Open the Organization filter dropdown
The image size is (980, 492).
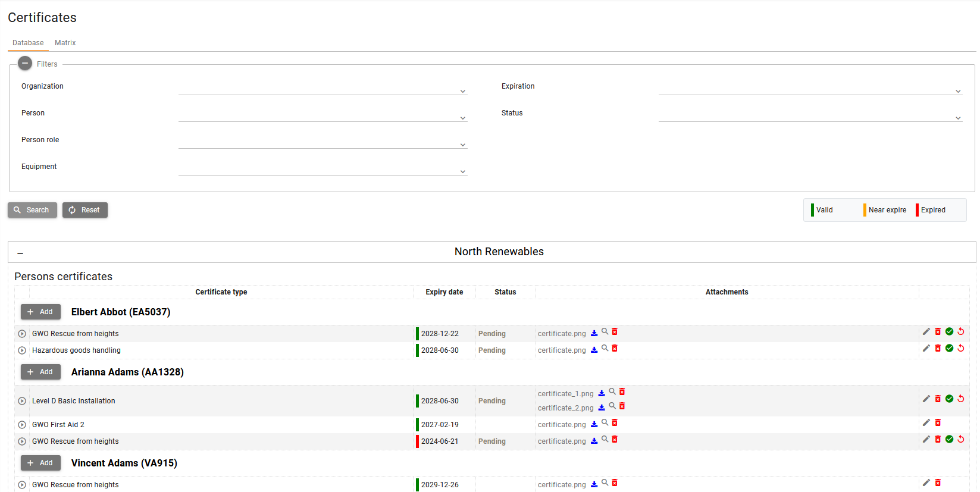pyautogui.click(x=323, y=87)
